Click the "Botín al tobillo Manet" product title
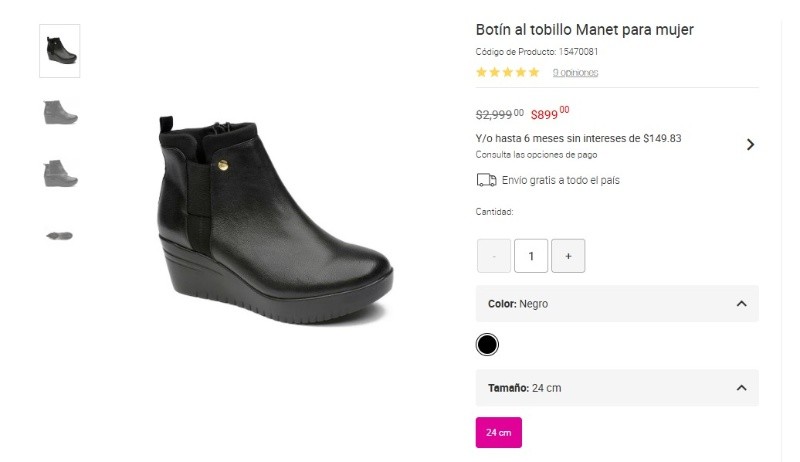The image size is (800, 462). tap(584, 30)
